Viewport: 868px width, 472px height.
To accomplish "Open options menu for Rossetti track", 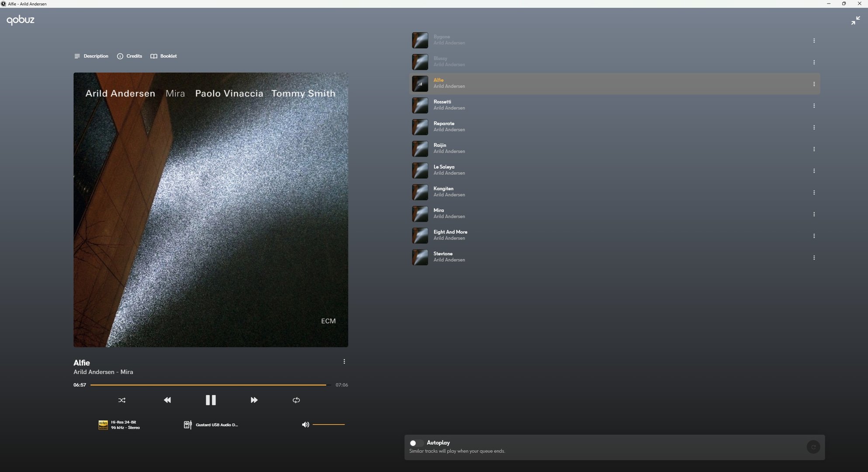I will [814, 106].
